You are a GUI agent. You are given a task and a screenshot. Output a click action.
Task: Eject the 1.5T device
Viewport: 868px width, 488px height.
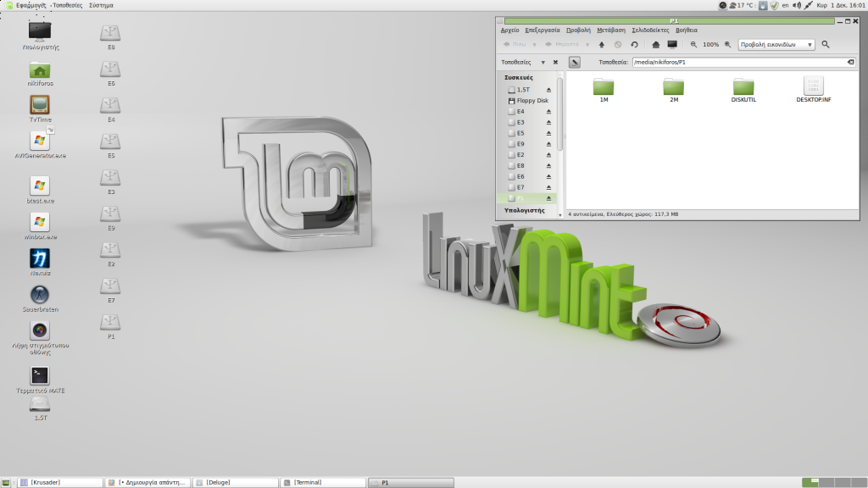[x=548, y=90]
